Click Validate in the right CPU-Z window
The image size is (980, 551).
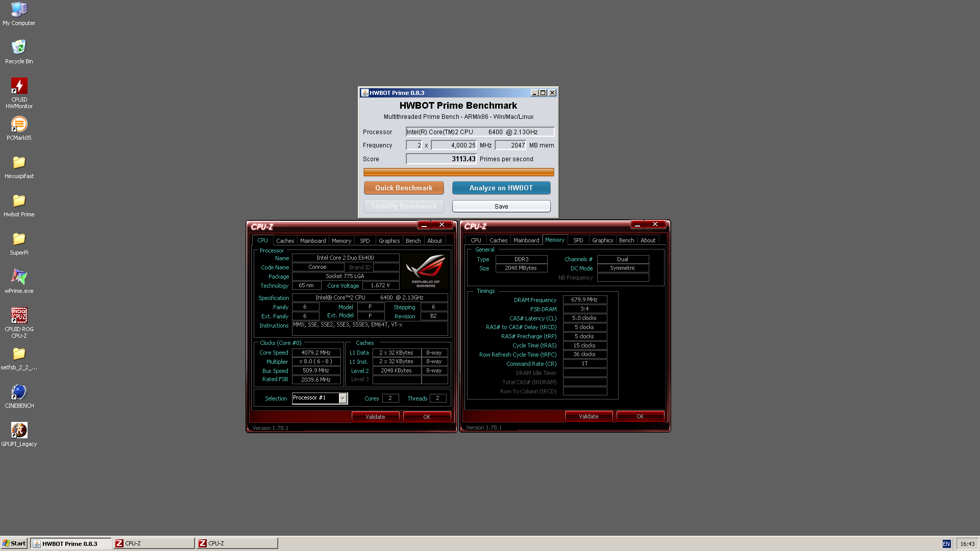589,416
